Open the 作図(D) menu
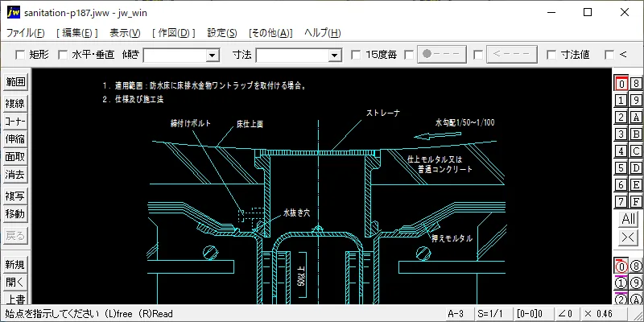Screen dimensions: 644x322 pos(174,33)
